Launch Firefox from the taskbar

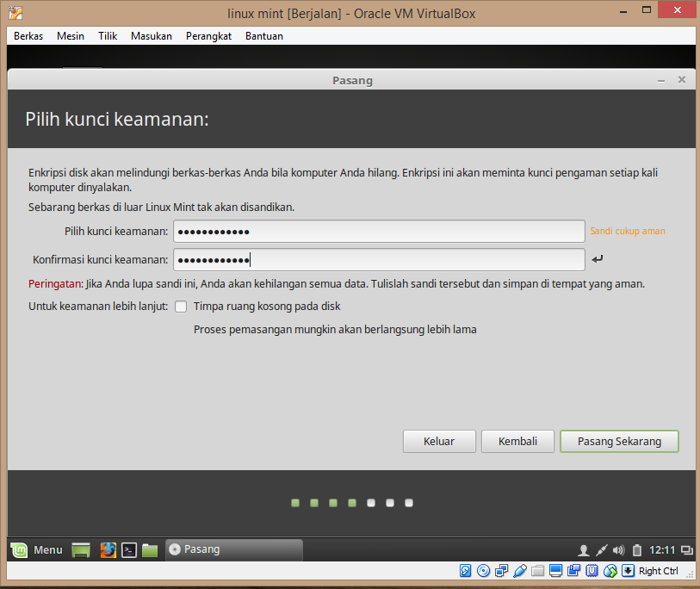click(108, 549)
